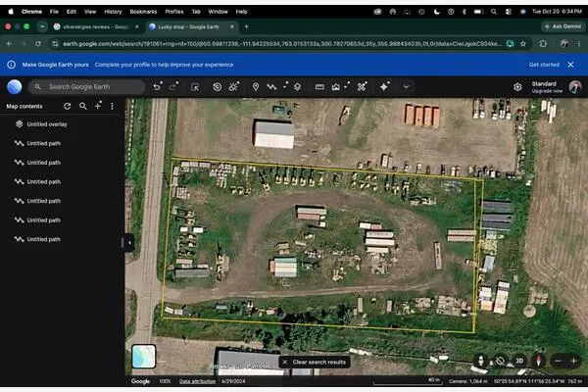Refresh the Map contents panel
Image resolution: width=588 pixels, height=392 pixels.
(67, 106)
